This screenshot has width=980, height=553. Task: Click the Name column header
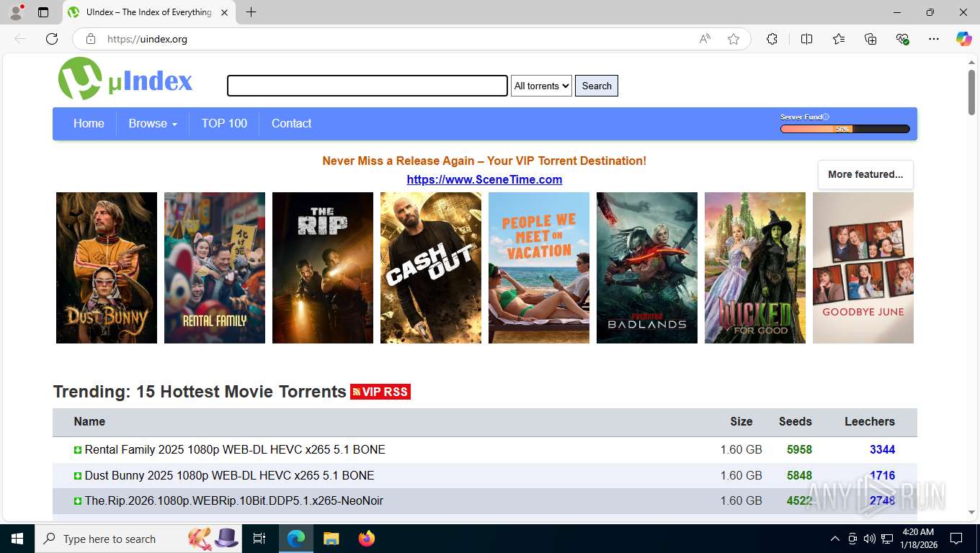click(x=89, y=422)
